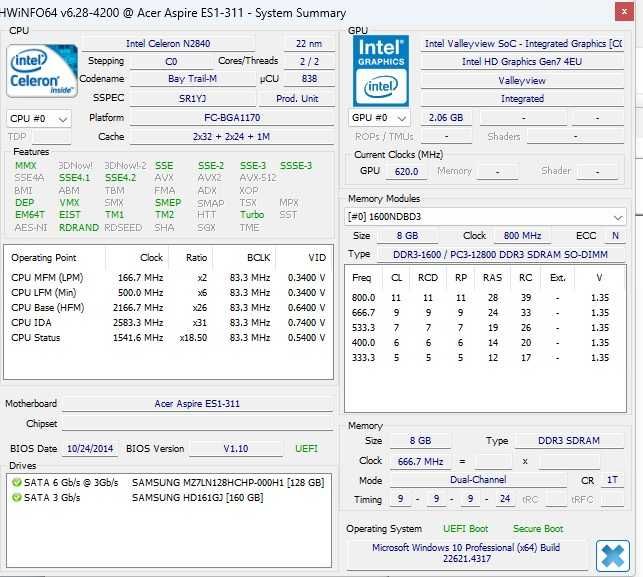Click the GPU clock value 620.0
Screen dimensions: 643x577
point(406,171)
